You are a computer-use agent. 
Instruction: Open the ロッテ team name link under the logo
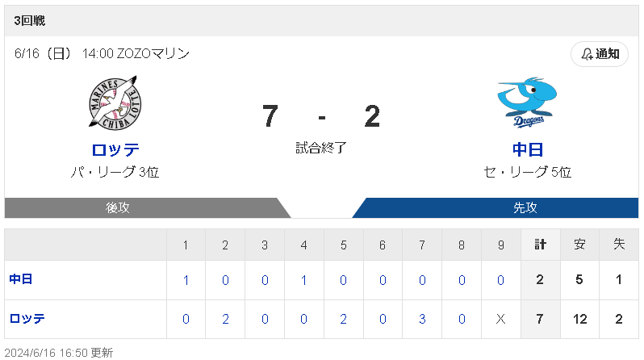coord(115,149)
